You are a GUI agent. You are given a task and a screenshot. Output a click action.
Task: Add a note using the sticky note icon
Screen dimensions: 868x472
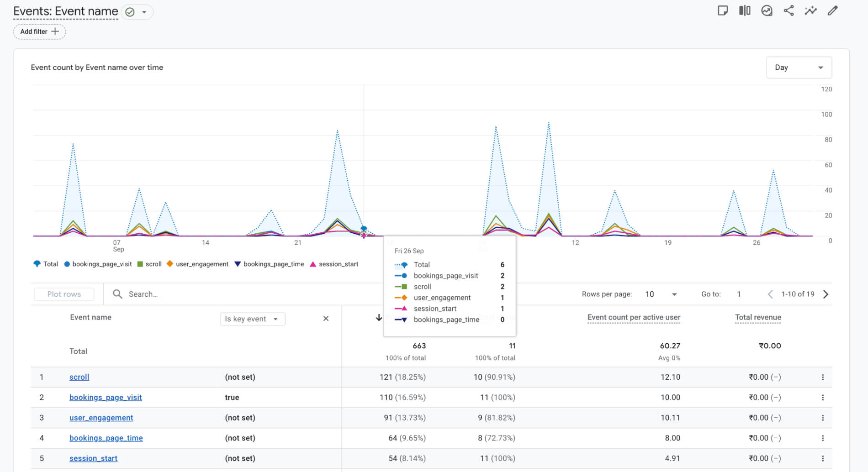(x=723, y=10)
